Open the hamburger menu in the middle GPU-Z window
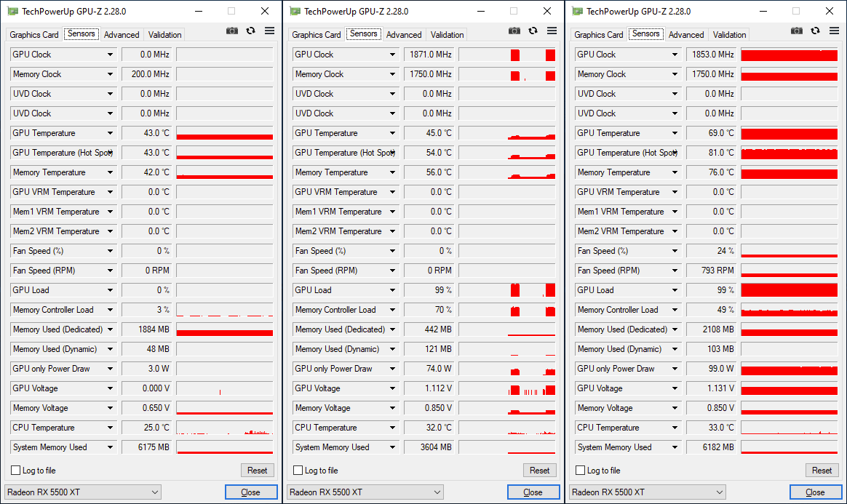 552,31
